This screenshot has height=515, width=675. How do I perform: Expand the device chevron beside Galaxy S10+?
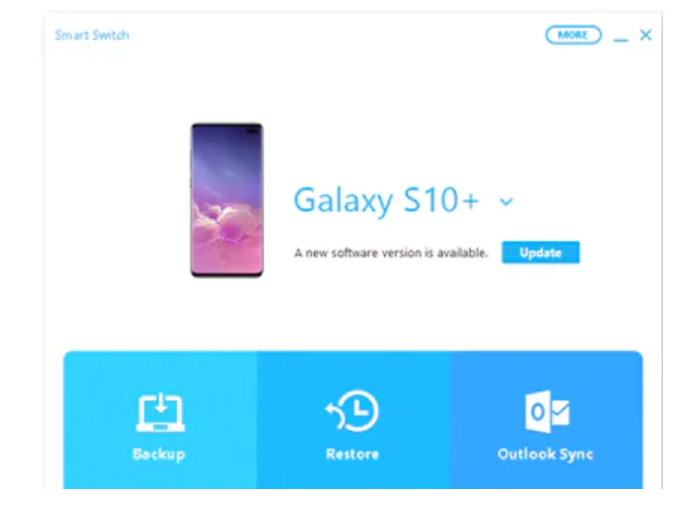tap(506, 201)
